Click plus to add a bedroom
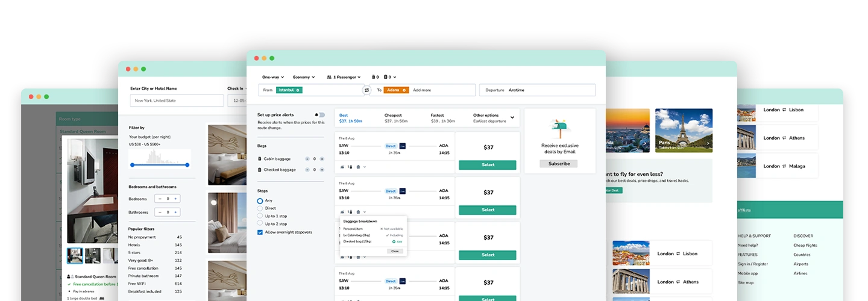The image size is (868, 301). (175, 199)
